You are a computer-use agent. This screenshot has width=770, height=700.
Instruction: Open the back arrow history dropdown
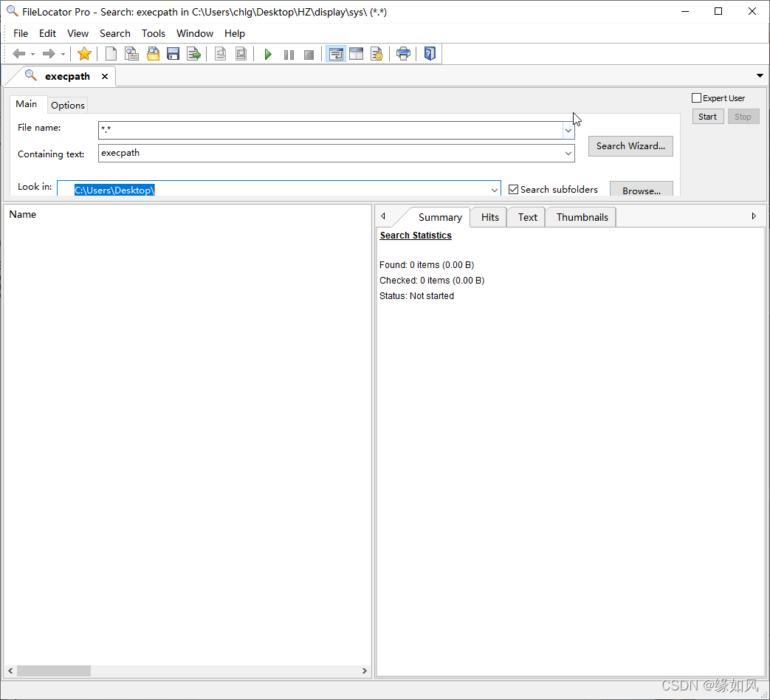coord(33,54)
